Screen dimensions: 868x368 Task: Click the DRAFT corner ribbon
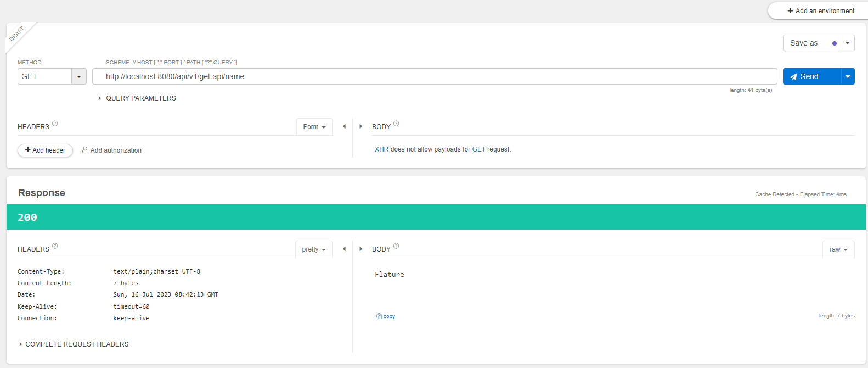coord(18,34)
